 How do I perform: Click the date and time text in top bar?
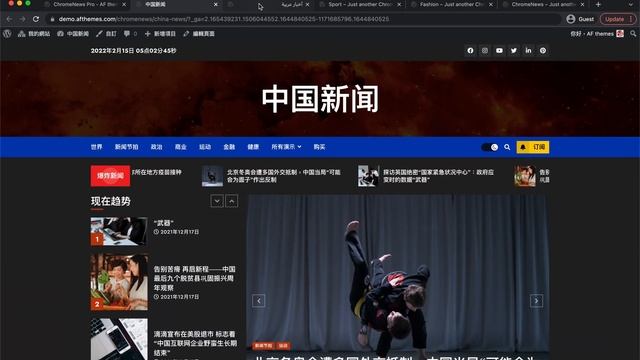133,51
